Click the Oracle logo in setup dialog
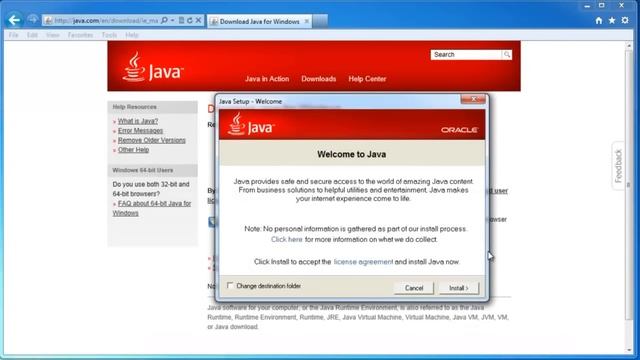 click(x=459, y=130)
